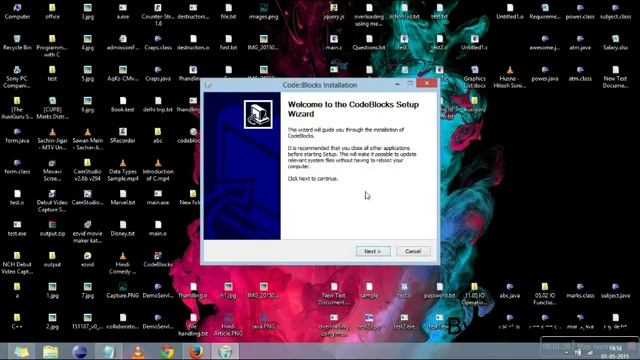The height and width of the screenshot is (360, 640).
Task: Minimize the Code::Blocks Installation window
Action: 397,84
